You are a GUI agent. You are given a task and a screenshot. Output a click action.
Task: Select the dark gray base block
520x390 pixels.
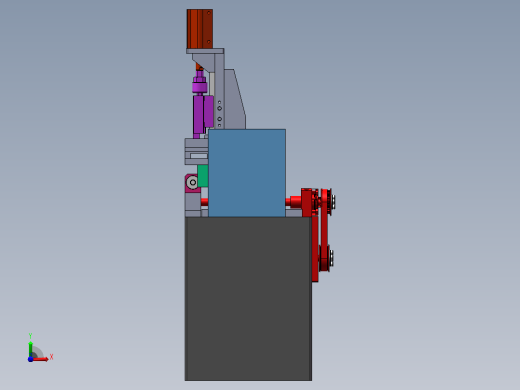[248, 299]
